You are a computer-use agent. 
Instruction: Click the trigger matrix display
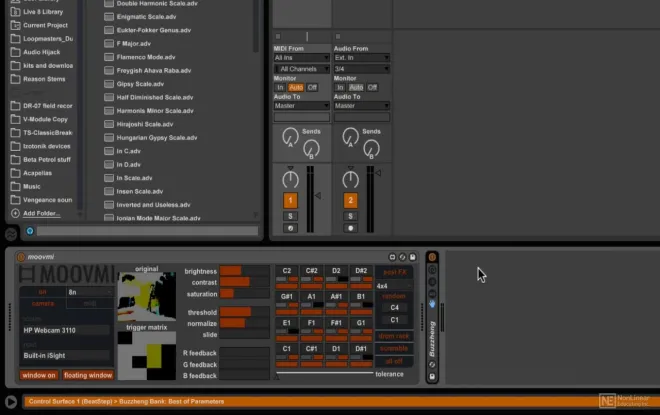point(146,356)
